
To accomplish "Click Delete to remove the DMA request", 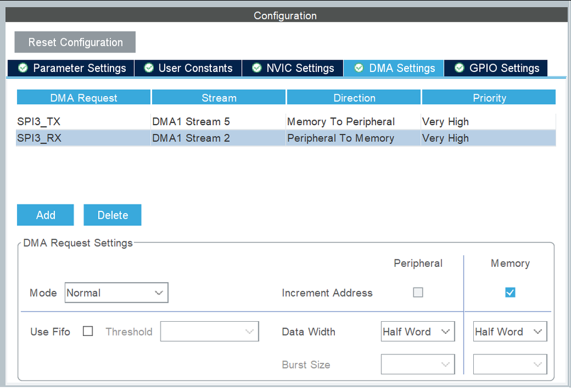I will 113,215.
